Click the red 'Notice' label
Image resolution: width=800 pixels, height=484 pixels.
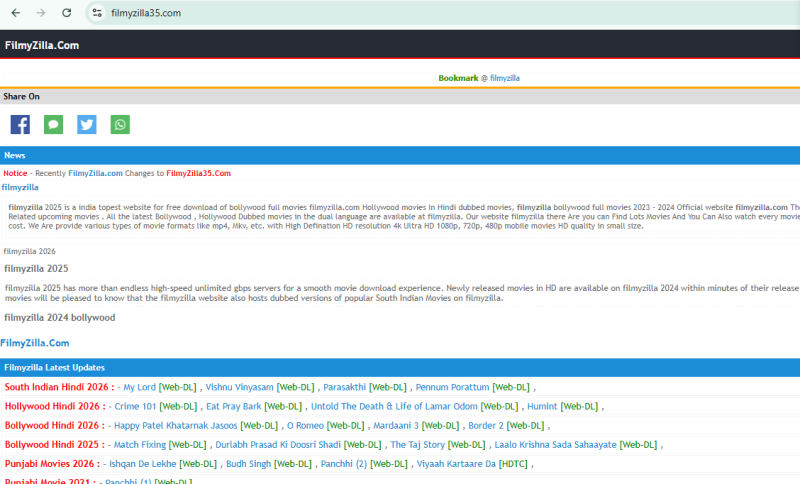15,173
